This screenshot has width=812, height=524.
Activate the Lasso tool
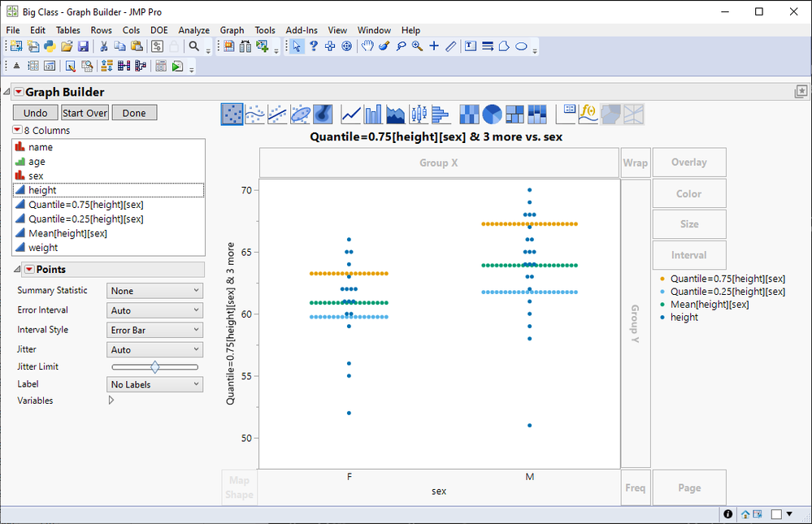(401, 46)
